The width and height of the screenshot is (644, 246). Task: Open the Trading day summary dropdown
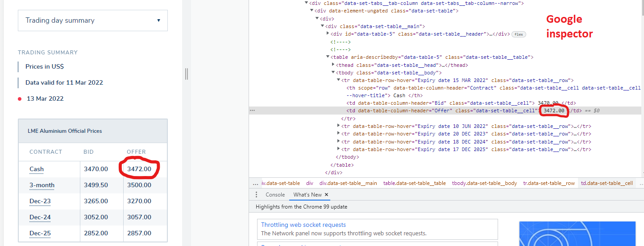[x=93, y=20]
